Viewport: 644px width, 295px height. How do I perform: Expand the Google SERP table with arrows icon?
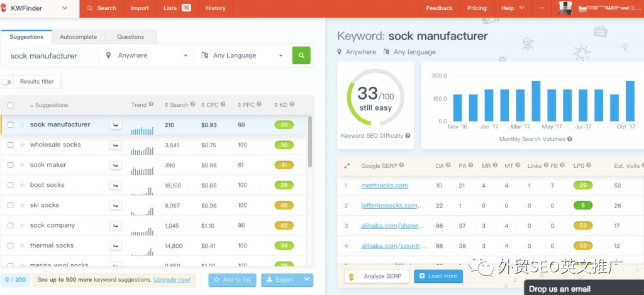[x=347, y=166]
